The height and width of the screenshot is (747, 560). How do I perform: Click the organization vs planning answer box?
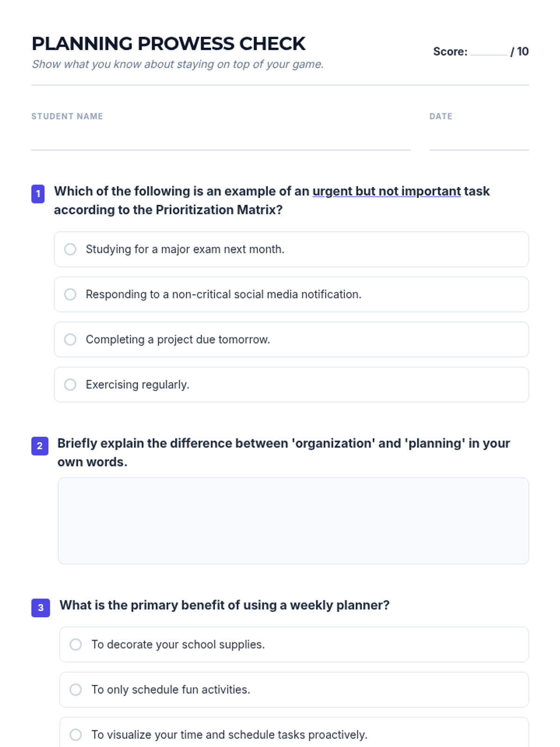pyautogui.click(x=293, y=521)
